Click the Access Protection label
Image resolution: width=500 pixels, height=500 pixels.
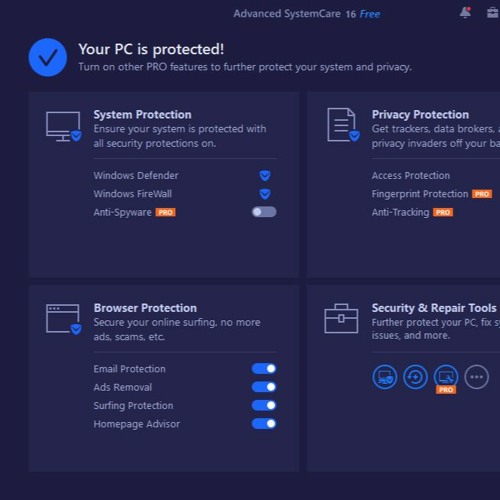tap(411, 175)
